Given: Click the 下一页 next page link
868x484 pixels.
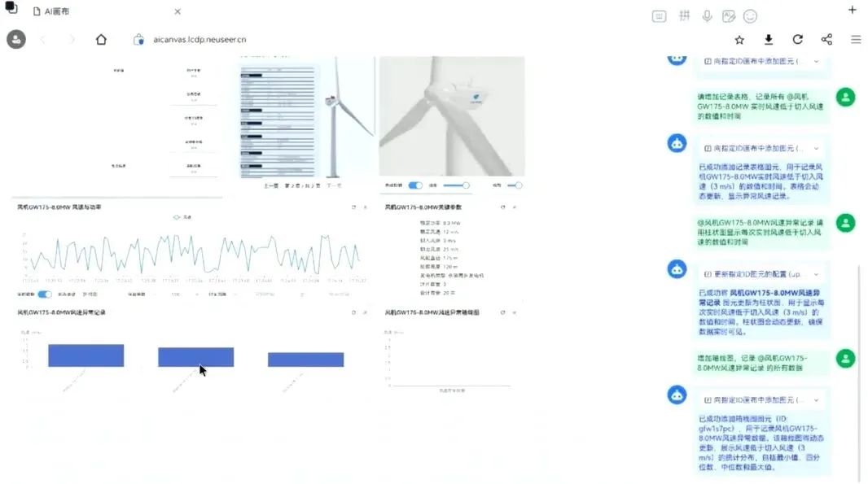Looking at the screenshot, I should pos(334,185).
